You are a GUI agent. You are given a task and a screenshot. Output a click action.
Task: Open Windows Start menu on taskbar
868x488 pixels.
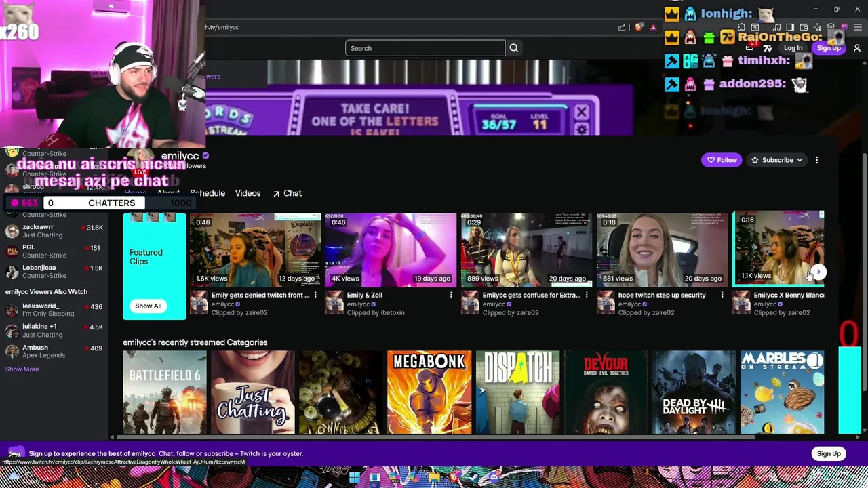click(x=354, y=478)
